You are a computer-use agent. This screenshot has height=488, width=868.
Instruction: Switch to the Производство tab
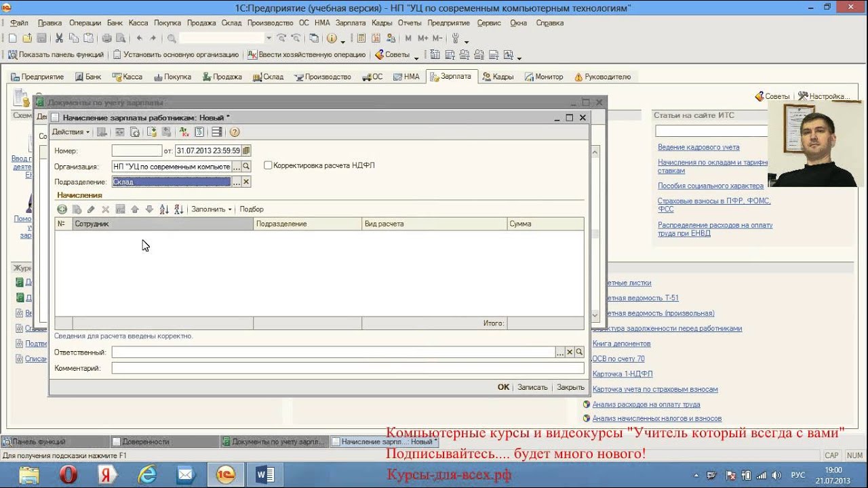323,77
